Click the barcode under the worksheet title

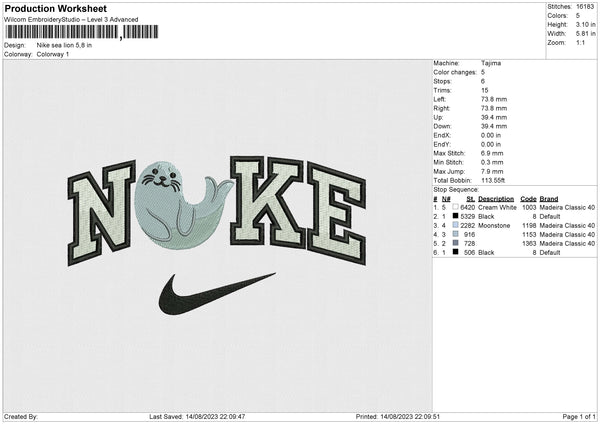82,32
